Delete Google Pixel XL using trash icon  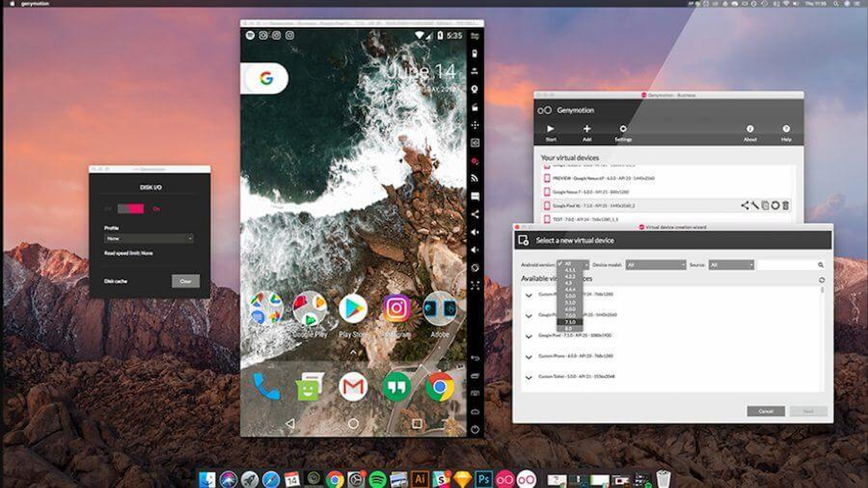(x=785, y=206)
